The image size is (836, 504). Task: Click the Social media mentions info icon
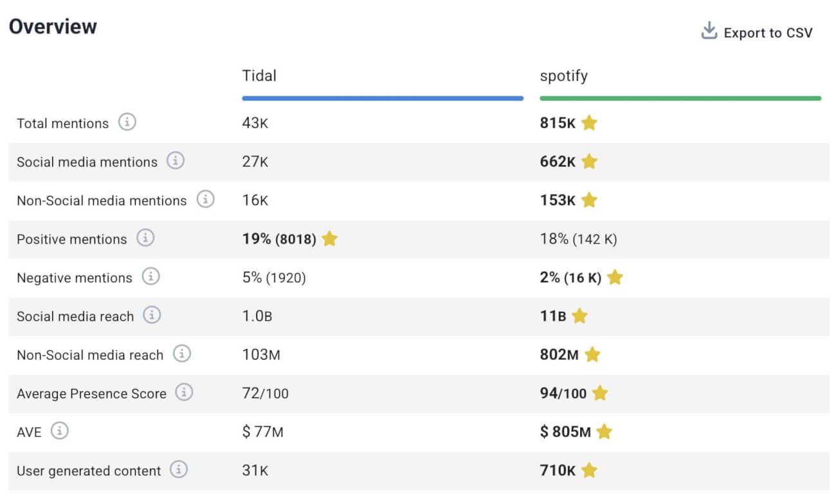pyautogui.click(x=176, y=162)
